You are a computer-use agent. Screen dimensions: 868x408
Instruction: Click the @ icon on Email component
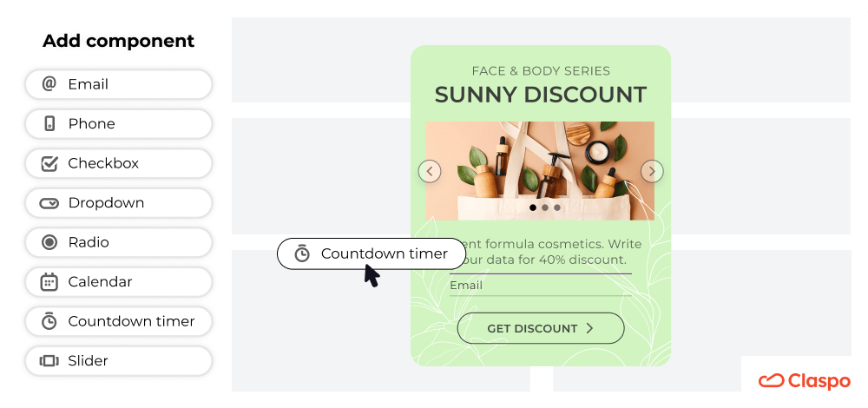click(49, 84)
